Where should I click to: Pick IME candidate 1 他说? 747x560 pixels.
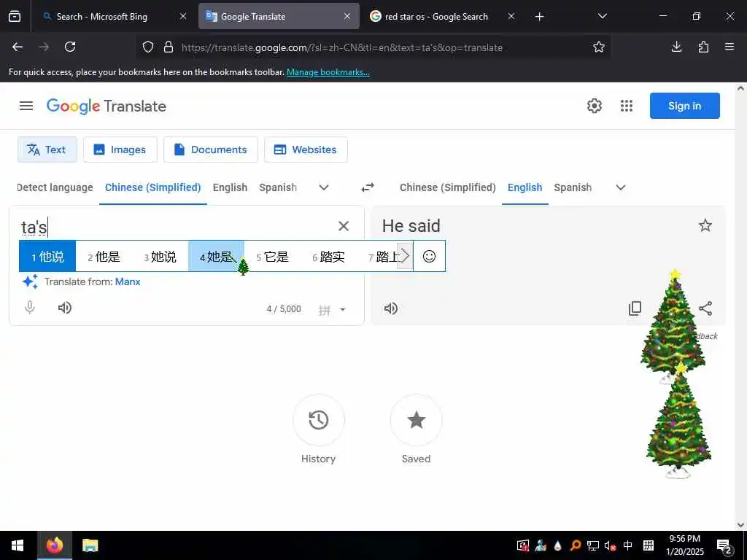tap(47, 256)
